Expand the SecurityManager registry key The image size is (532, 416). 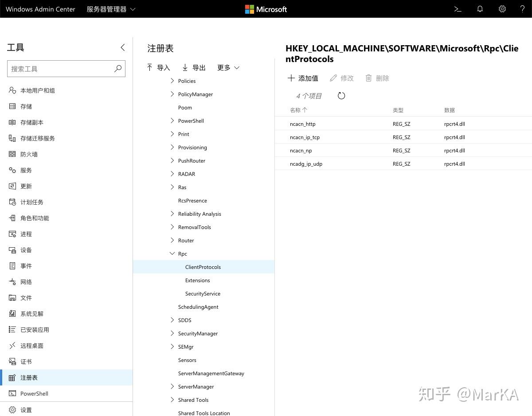[172, 334]
